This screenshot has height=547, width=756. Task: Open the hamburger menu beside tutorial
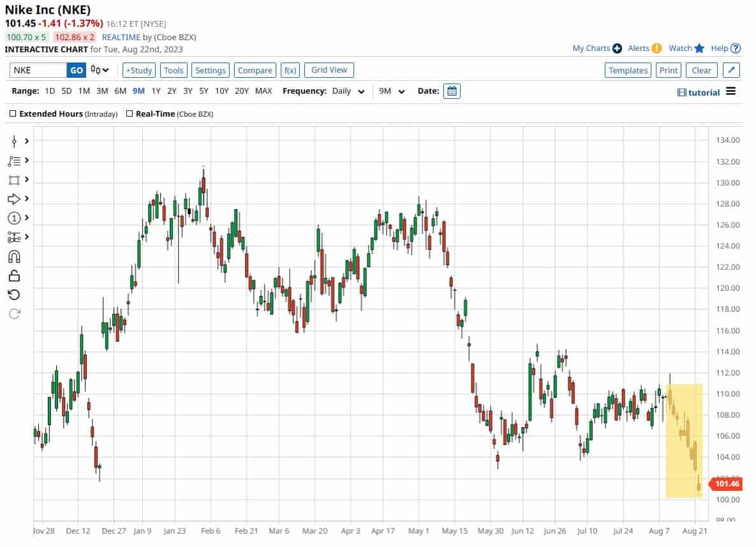[730, 92]
